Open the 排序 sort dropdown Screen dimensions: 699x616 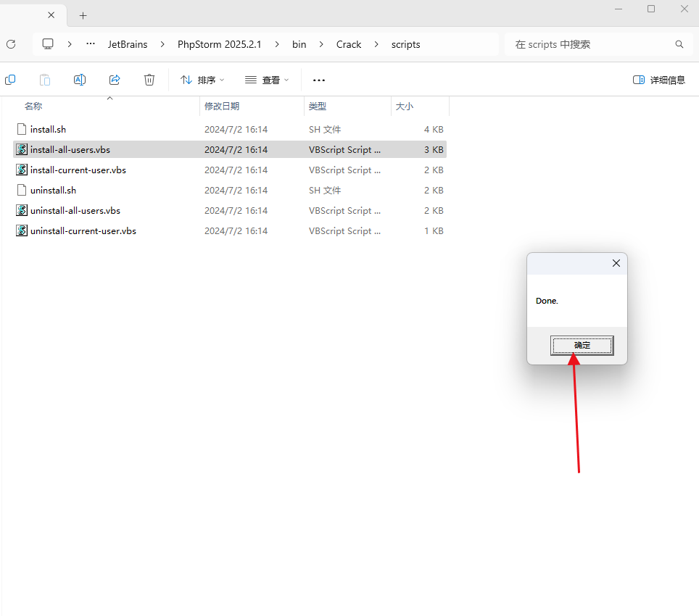tap(202, 80)
